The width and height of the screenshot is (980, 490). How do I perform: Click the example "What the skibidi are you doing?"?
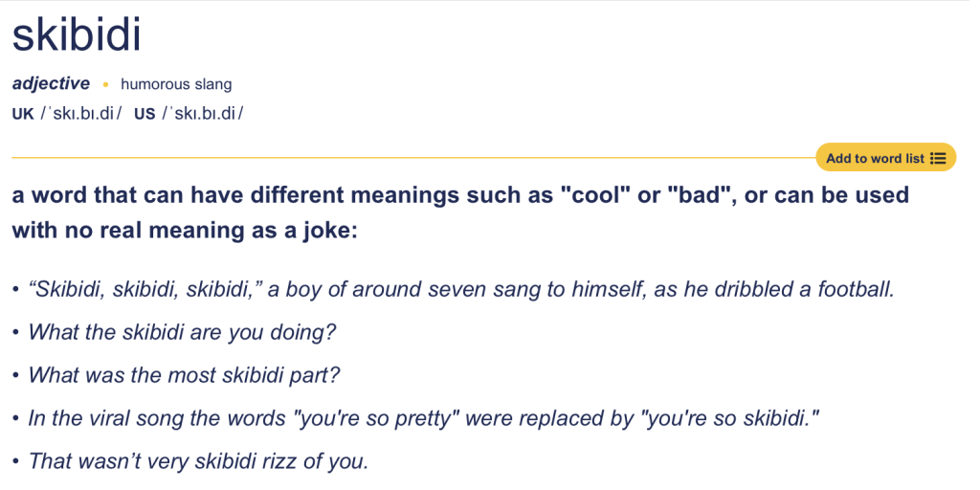[x=182, y=332]
